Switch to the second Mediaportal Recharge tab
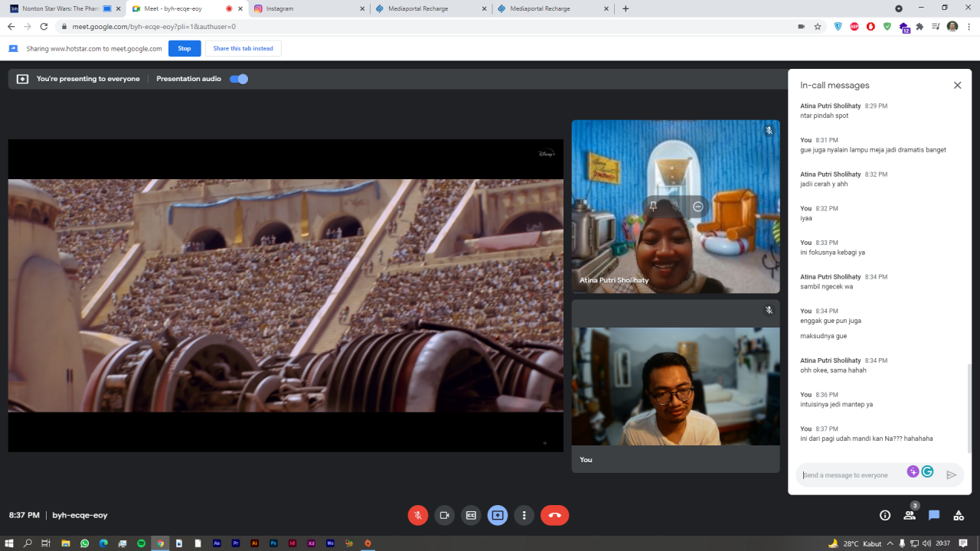 coord(553,8)
